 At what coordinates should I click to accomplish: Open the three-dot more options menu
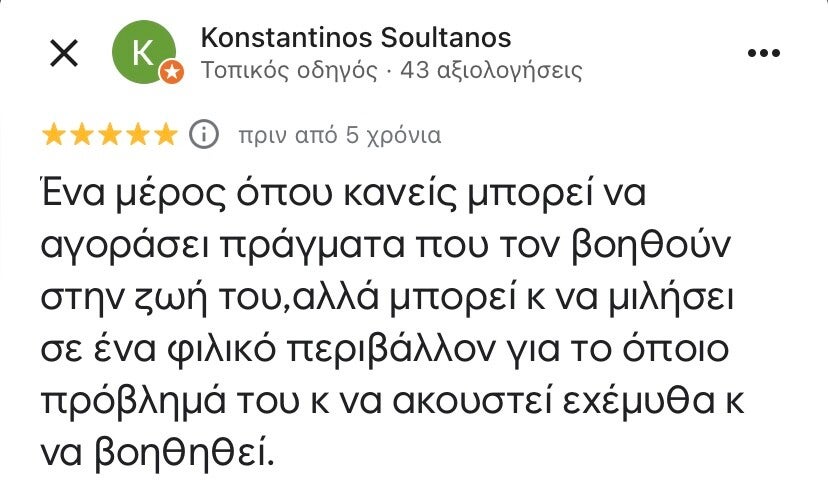(x=763, y=53)
